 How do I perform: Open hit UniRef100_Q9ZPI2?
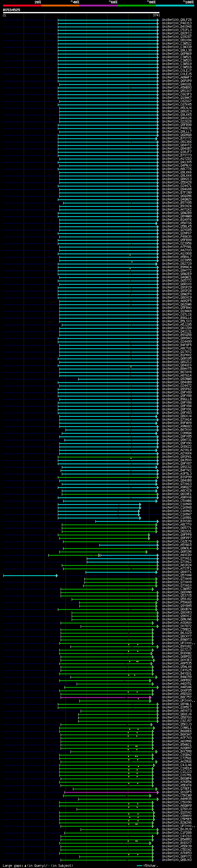(177, 33)
